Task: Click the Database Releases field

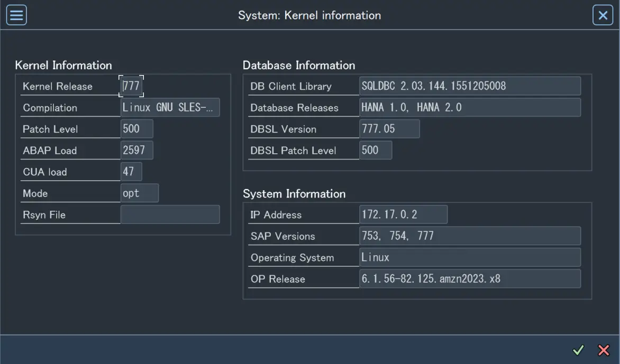Action: (x=470, y=107)
